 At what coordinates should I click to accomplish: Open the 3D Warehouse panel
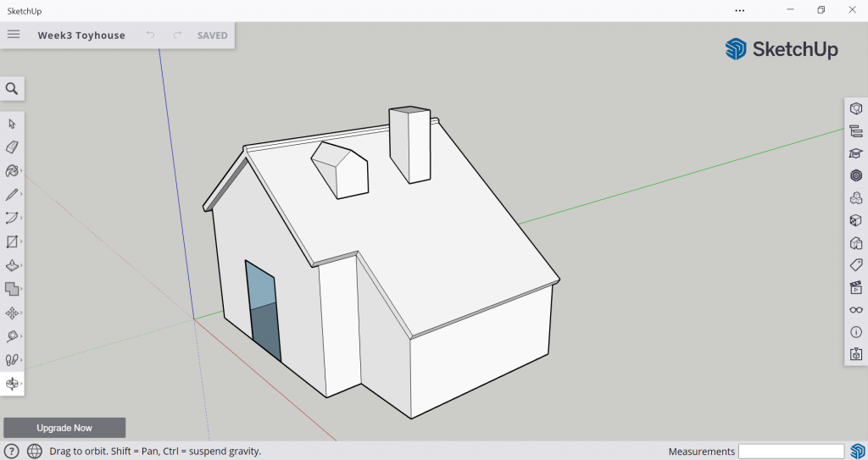856,175
